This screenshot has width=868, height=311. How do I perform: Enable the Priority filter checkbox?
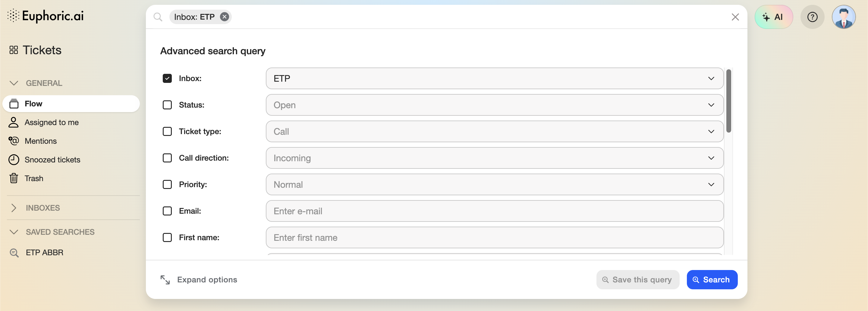tap(167, 184)
